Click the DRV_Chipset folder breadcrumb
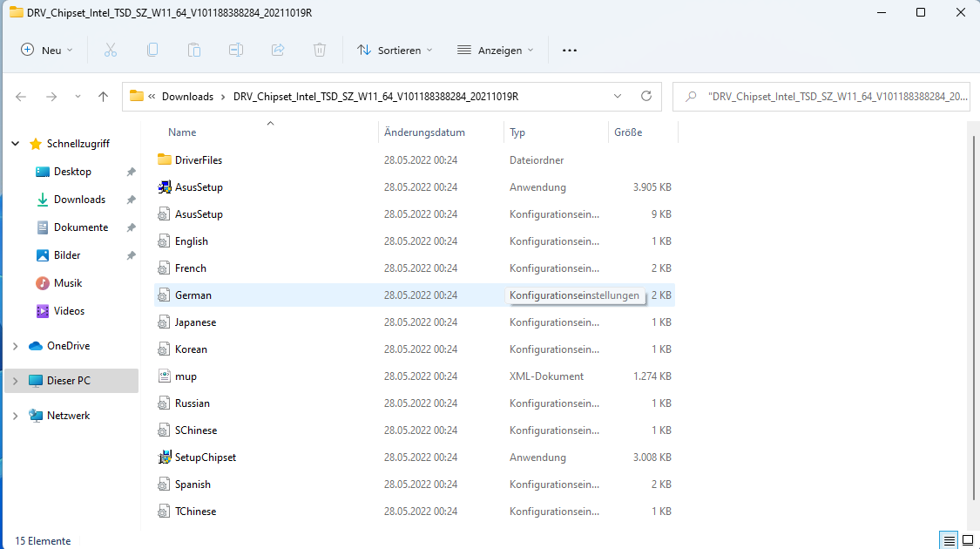Screen dimensions: 980x549 coord(375,97)
